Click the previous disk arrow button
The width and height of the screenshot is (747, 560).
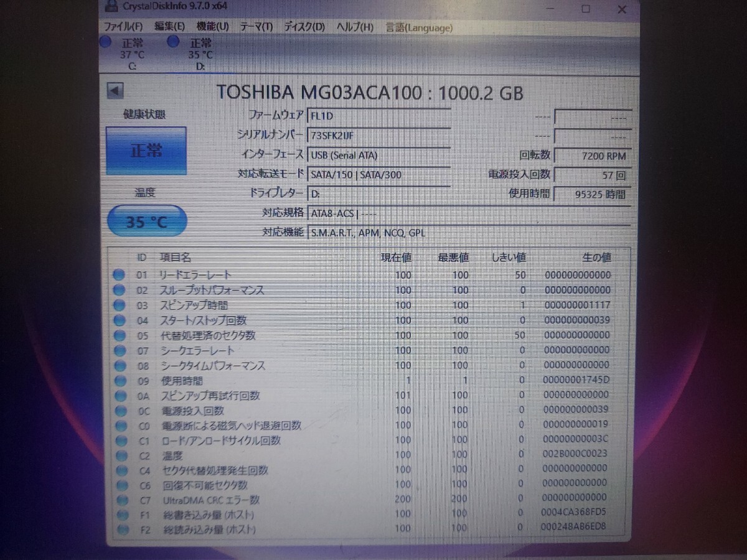[115, 91]
